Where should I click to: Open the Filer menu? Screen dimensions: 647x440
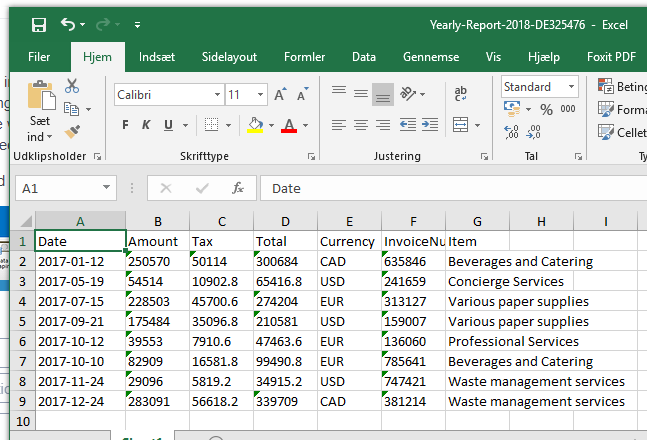(x=39, y=57)
